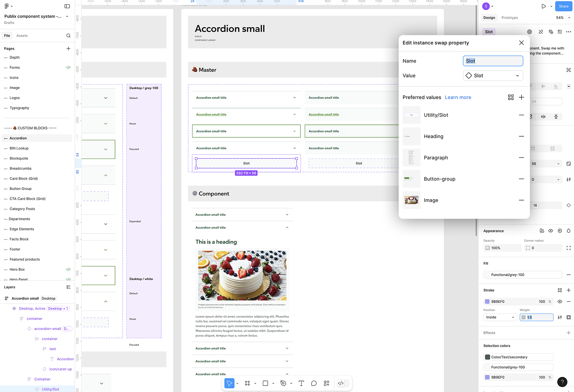Open the more options ellipsis icon

pyautogui.click(x=569, y=32)
